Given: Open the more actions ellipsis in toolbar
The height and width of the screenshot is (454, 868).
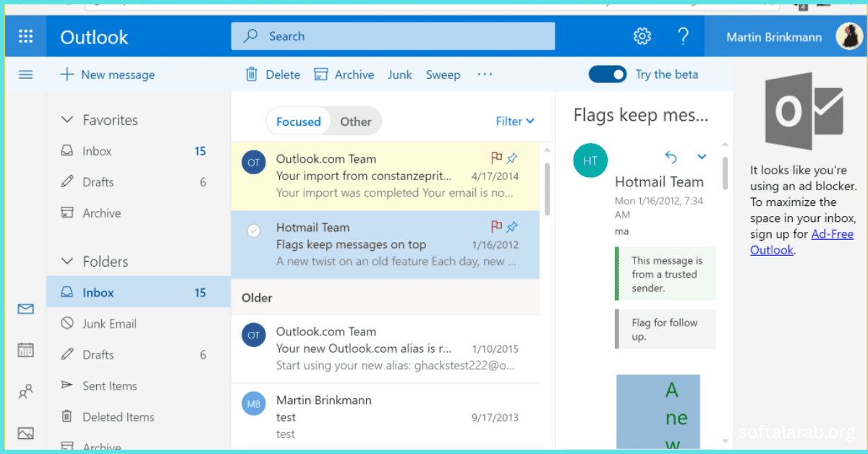Looking at the screenshot, I should click(485, 74).
